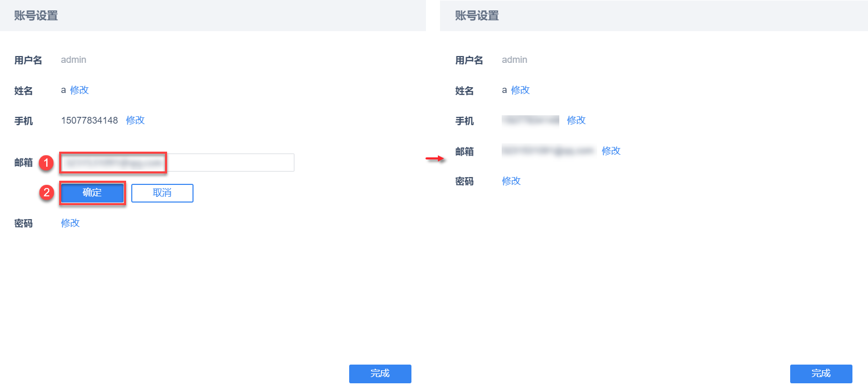868x389 pixels.
Task: Click the red step 1 marker
Action: coord(46,163)
